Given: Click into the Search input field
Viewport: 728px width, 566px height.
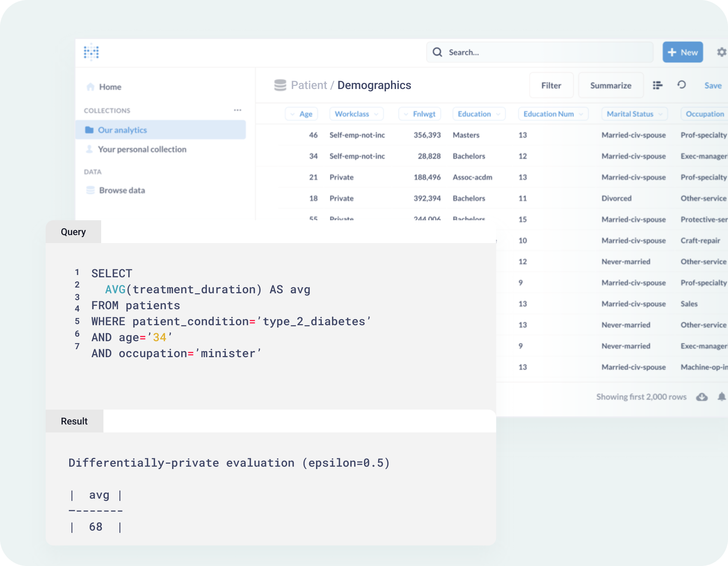Looking at the screenshot, I should pos(540,52).
